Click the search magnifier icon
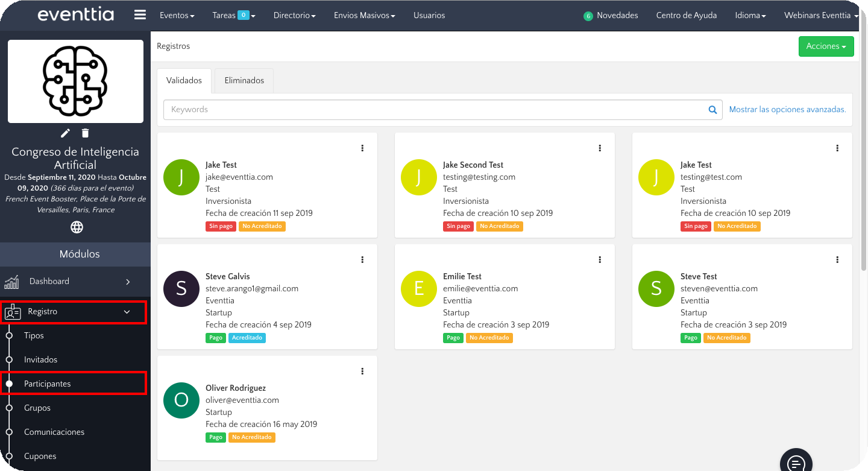This screenshot has height=471, width=868. (712, 110)
